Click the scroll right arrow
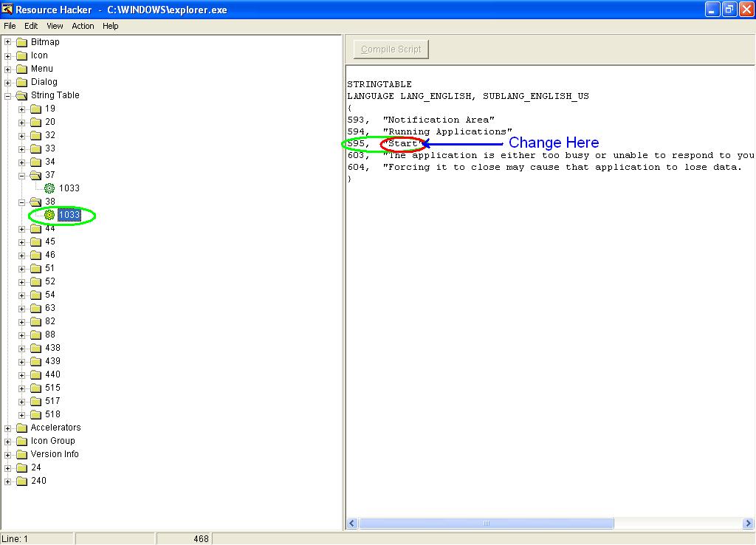The image size is (756, 545). pos(748,524)
